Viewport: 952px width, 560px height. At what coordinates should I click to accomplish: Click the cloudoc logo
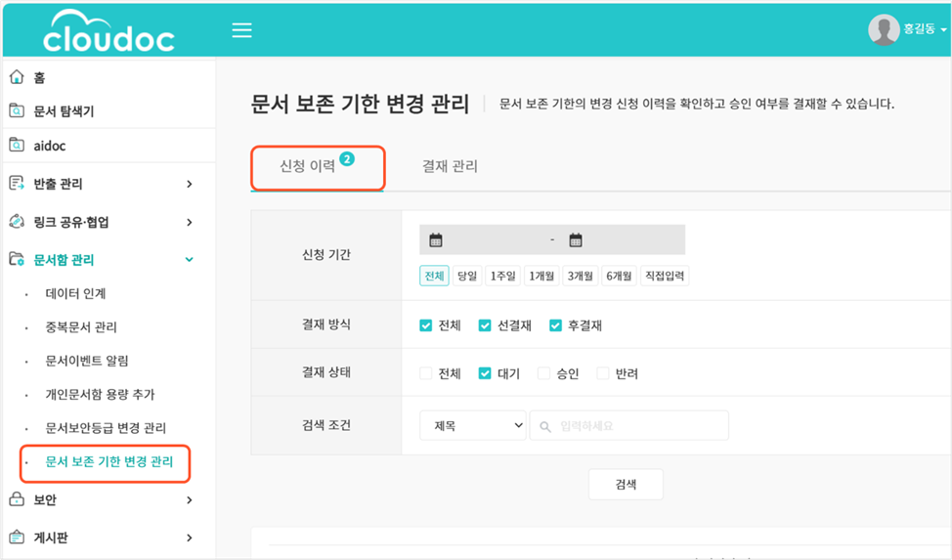pyautogui.click(x=108, y=31)
